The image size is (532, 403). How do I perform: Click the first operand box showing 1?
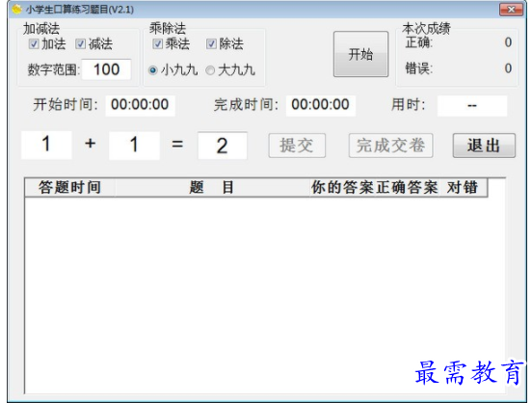[x=46, y=145]
